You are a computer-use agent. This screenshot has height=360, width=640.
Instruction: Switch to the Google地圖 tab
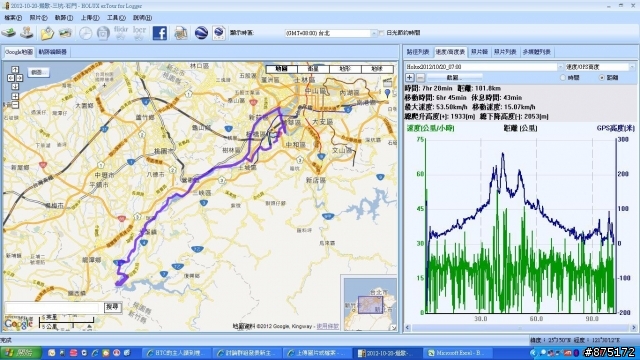(x=19, y=52)
